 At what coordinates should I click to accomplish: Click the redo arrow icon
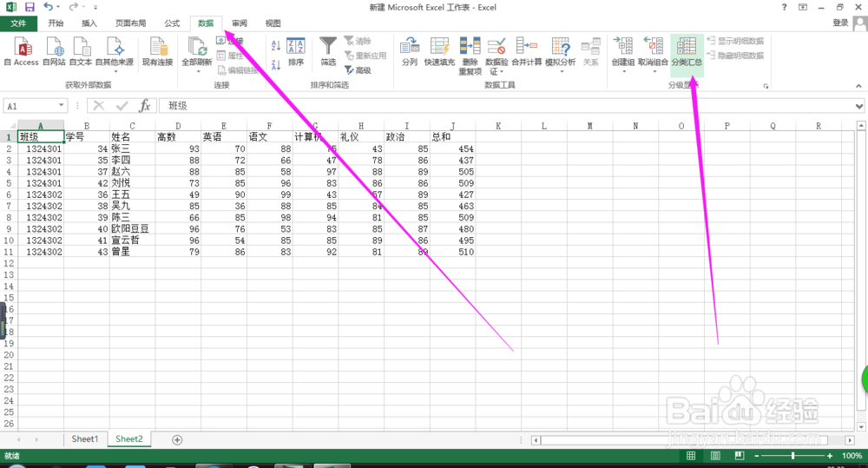point(73,7)
